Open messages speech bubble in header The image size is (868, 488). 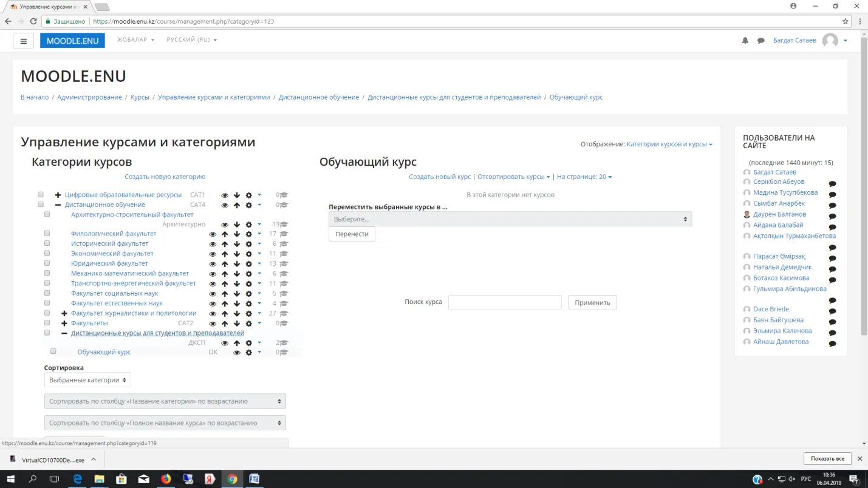(760, 41)
